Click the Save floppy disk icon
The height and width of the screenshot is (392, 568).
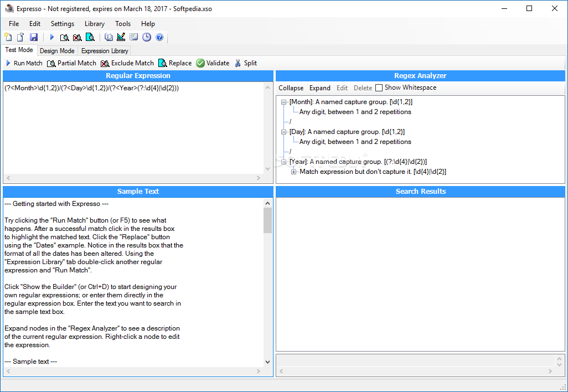(34, 37)
